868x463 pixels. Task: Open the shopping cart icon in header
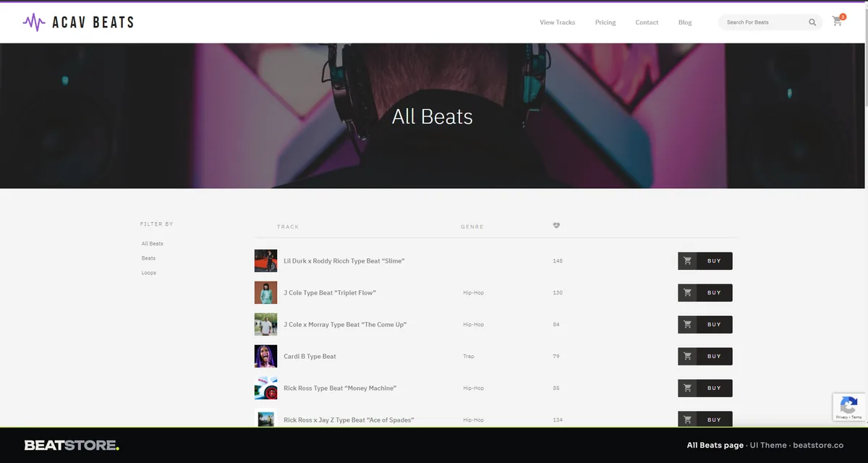[x=837, y=22]
